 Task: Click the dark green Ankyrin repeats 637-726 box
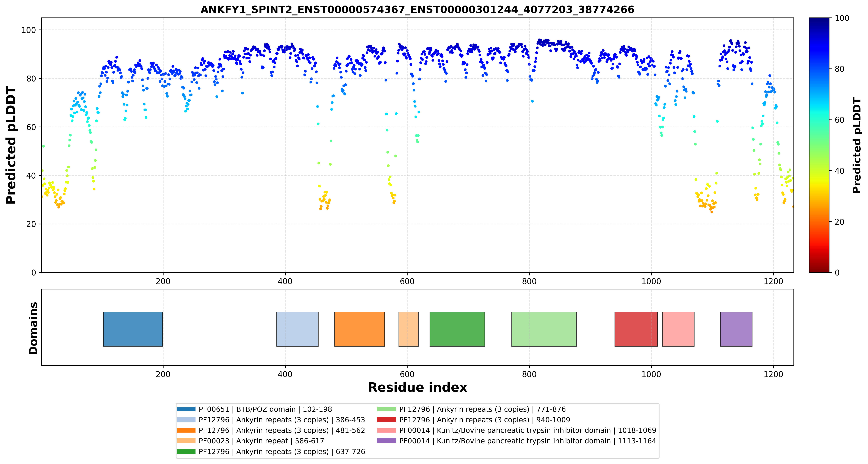tap(457, 329)
